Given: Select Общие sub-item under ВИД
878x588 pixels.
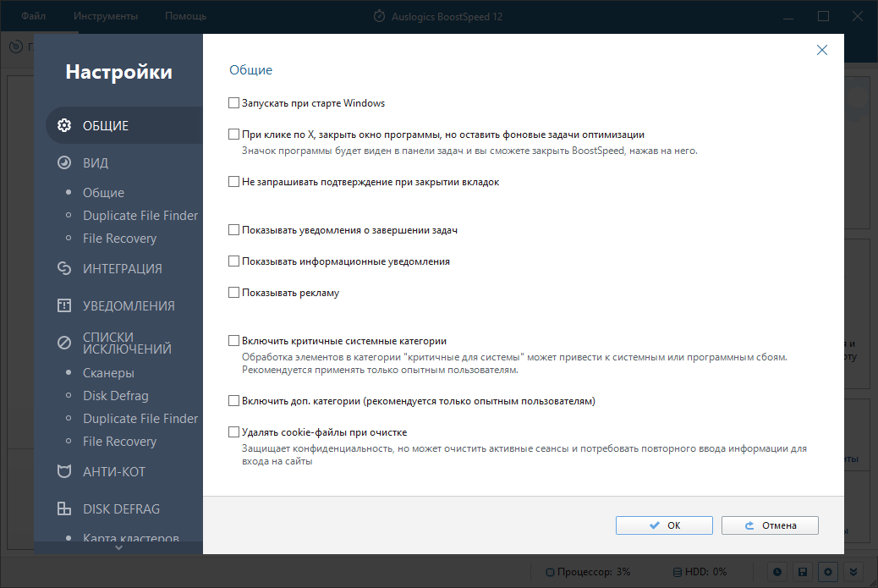Looking at the screenshot, I should pos(103,193).
